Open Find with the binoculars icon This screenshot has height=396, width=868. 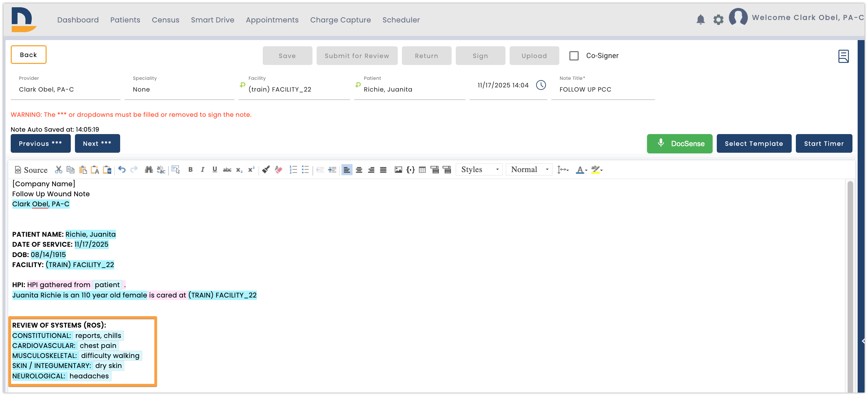(x=149, y=170)
